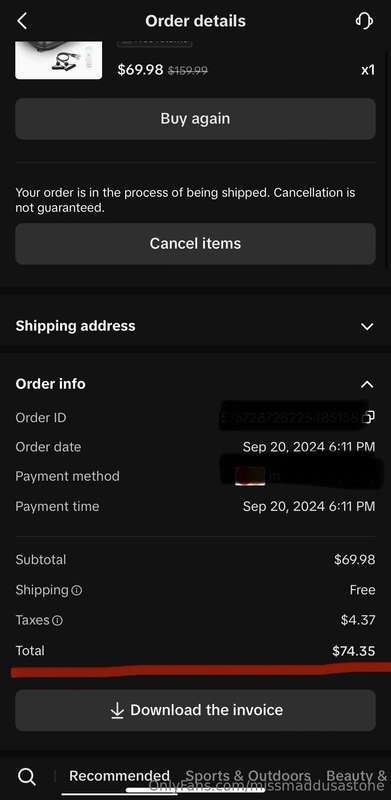Collapse the Order info section
The image size is (391, 800).
pos(366,384)
